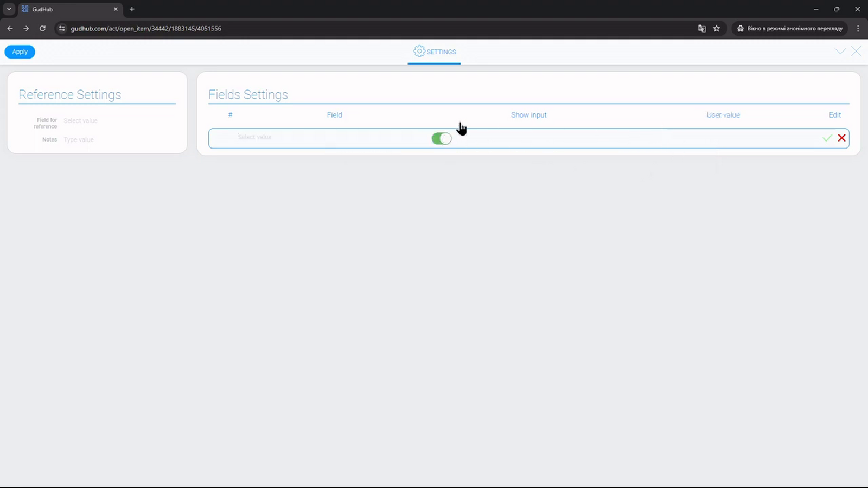
Task: Select the GudHub browser tab
Action: [69, 9]
